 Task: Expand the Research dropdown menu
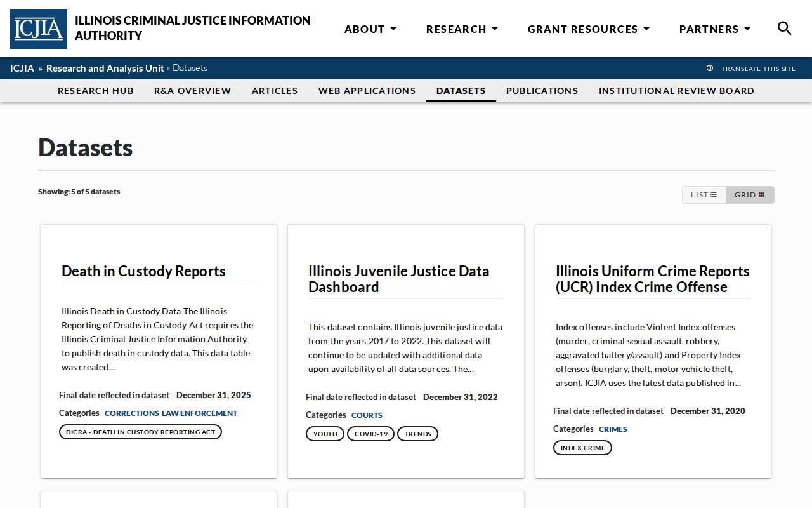(x=462, y=29)
